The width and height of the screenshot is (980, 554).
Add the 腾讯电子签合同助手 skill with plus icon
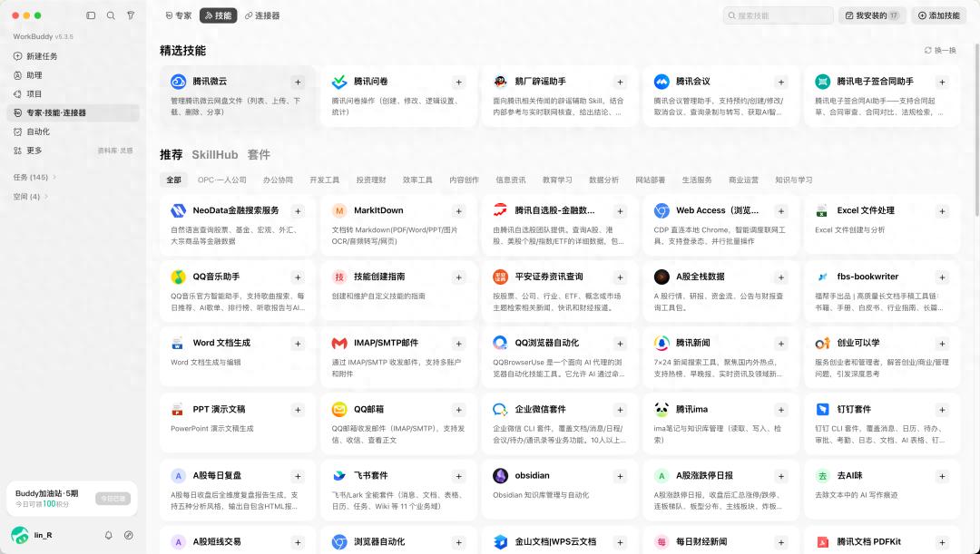(942, 82)
